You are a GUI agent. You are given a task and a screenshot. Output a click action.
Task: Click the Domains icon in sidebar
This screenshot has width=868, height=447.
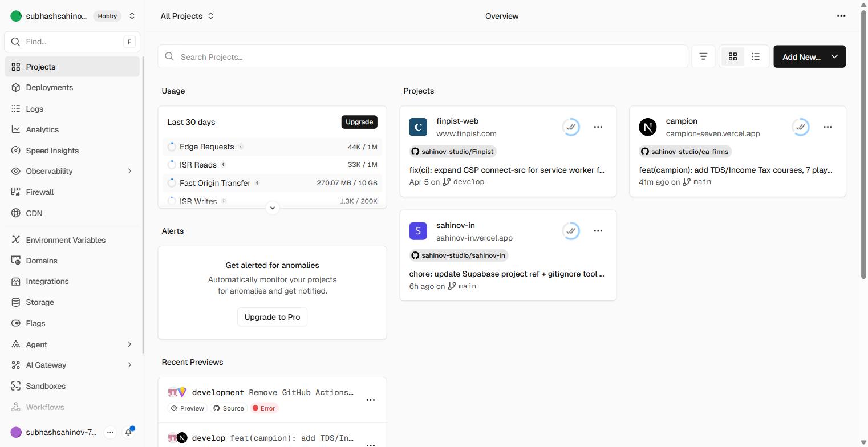pyautogui.click(x=16, y=261)
